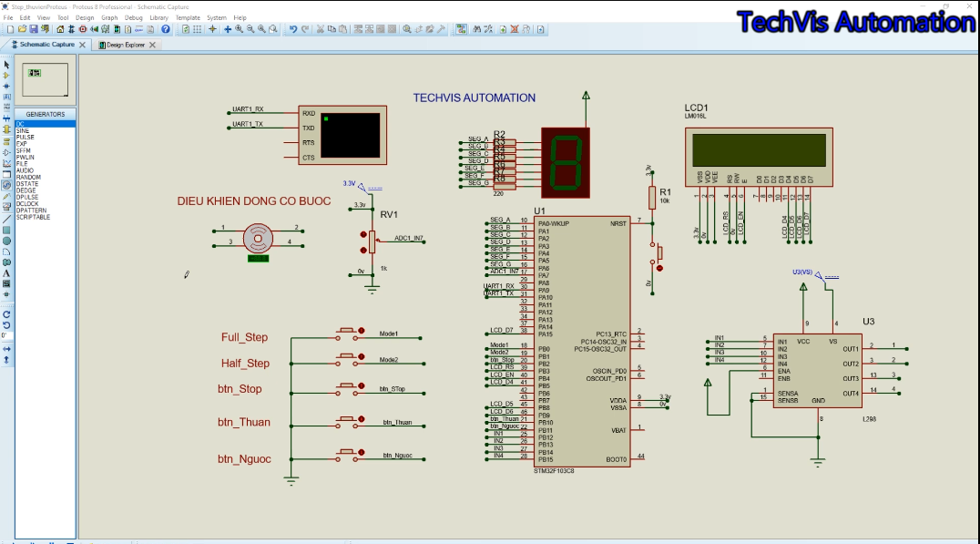Screen dimensions: 980x544
Task: Switch to Component Mode in left toolbar
Action: pyautogui.click(x=6, y=75)
